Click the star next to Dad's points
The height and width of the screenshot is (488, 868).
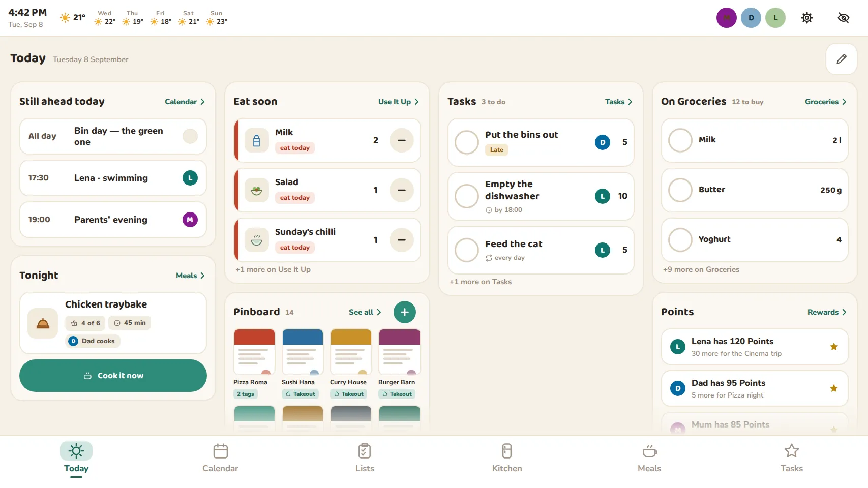pyautogui.click(x=834, y=388)
